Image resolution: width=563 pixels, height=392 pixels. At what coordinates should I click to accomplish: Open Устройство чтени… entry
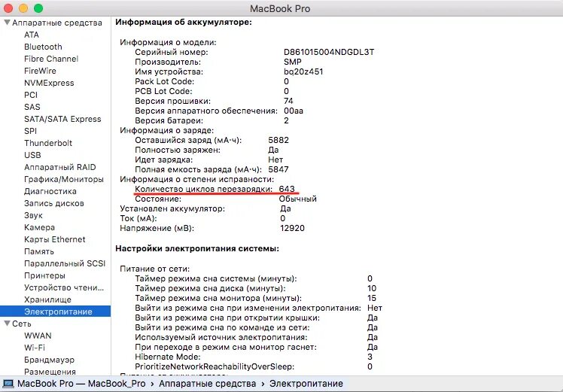pyautogui.click(x=64, y=287)
